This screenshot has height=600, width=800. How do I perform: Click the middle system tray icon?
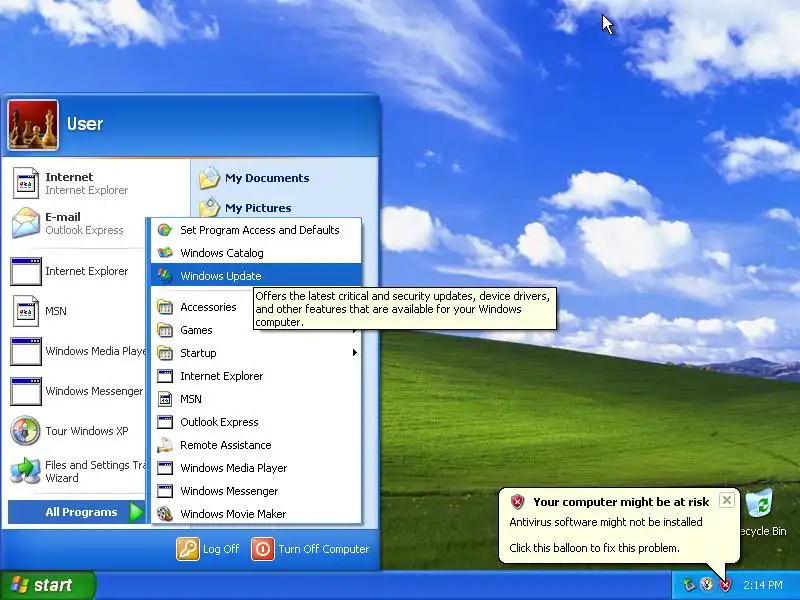tap(707, 585)
